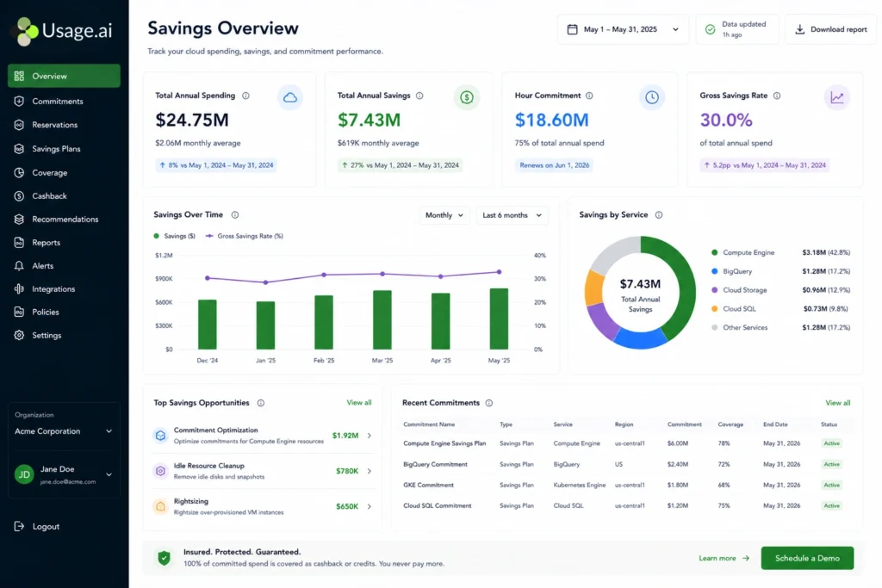Viewport: 882px width, 588px height.
Task: Click the Schedule a Demo button
Action: point(807,558)
